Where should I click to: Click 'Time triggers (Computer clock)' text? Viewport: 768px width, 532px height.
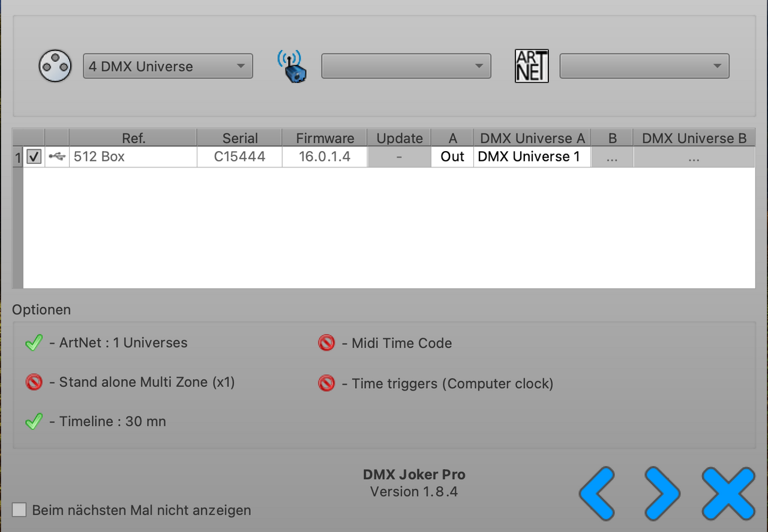coord(452,383)
